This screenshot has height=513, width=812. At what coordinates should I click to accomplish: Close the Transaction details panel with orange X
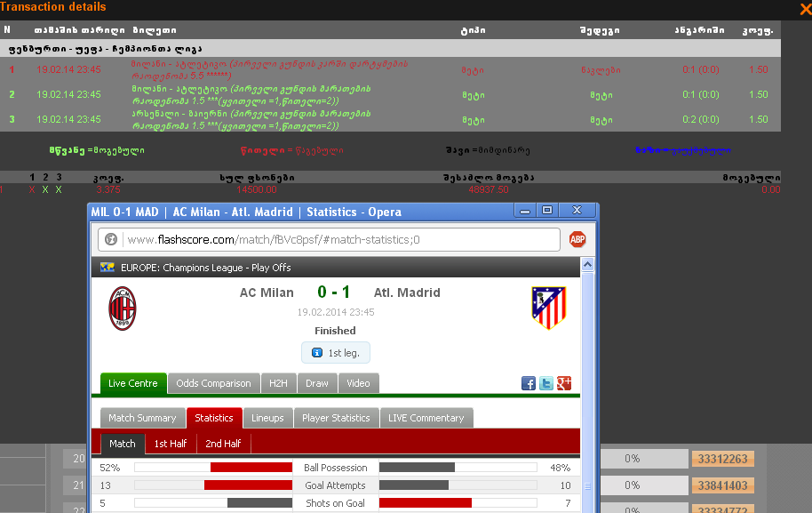805,9
